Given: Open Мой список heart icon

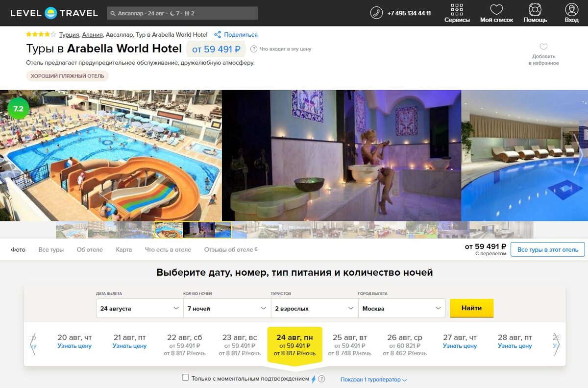Looking at the screenshot, I should pos(496,9).
